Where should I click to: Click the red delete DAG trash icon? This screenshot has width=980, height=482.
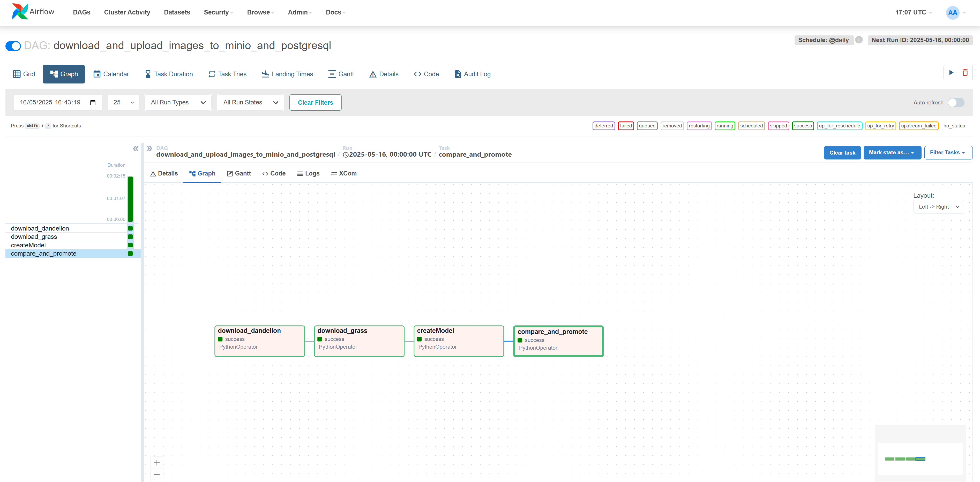[965, 73]
